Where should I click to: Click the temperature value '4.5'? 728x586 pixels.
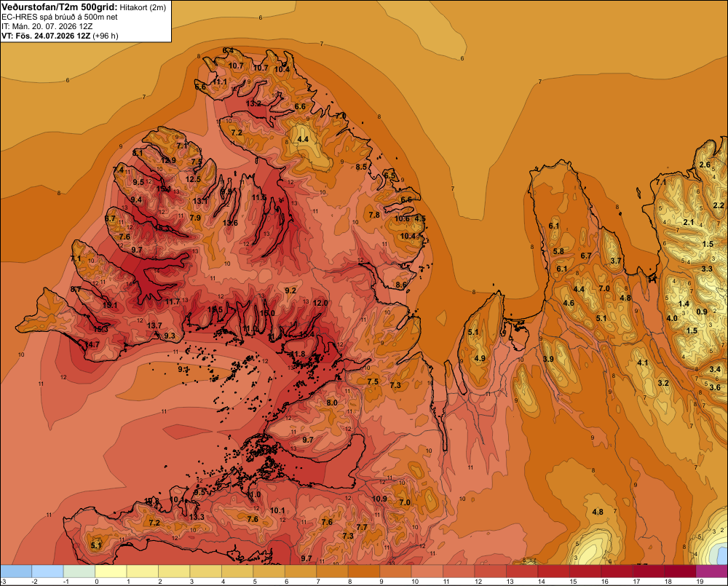(x=420, y=218)
